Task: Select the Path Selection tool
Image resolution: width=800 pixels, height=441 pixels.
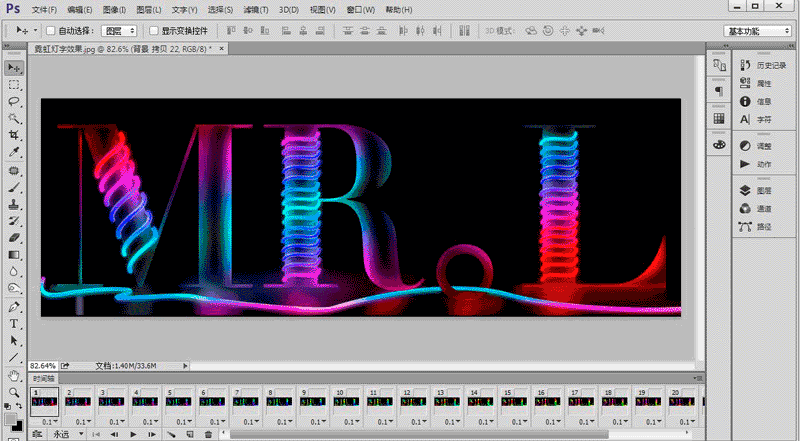Action: (14, 340)
